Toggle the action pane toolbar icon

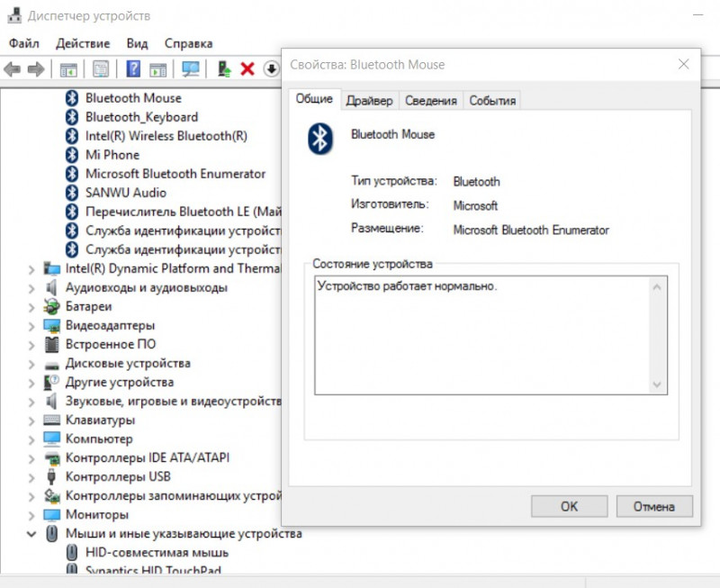pos(158,70)
